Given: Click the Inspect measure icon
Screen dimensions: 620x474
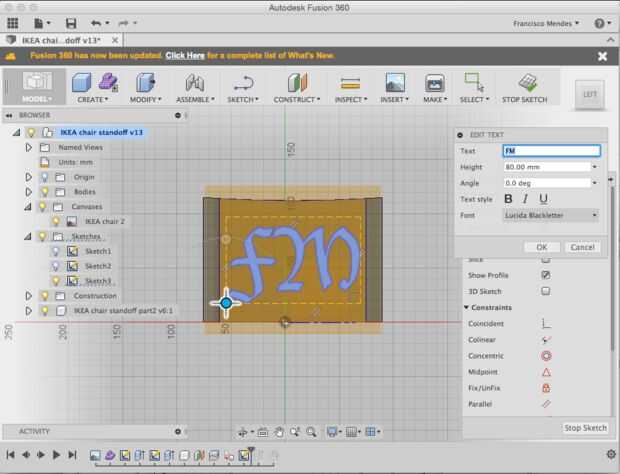Looking at the screenshot, I should pyautogui.click(x=350, y=83).
